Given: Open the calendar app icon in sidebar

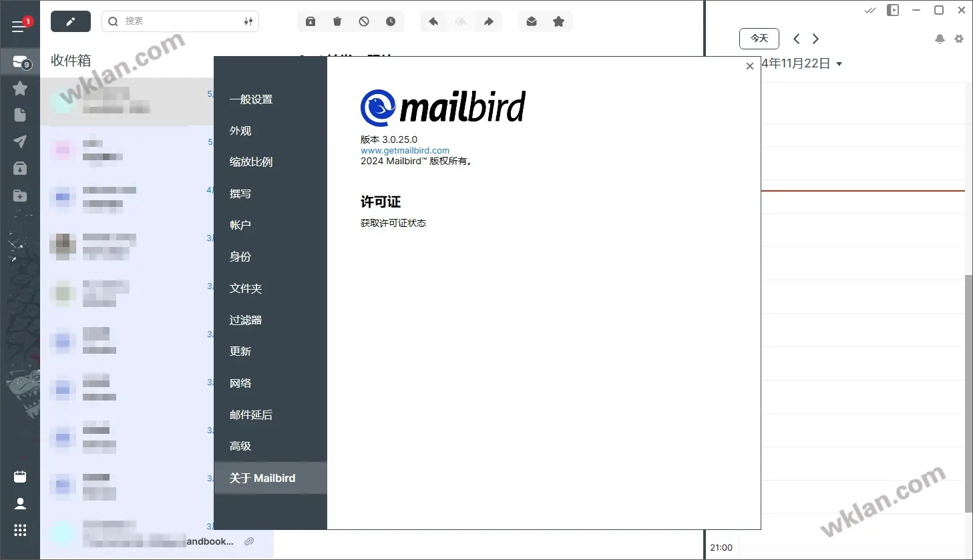Looking at the screenshot, I should (20, 477).
